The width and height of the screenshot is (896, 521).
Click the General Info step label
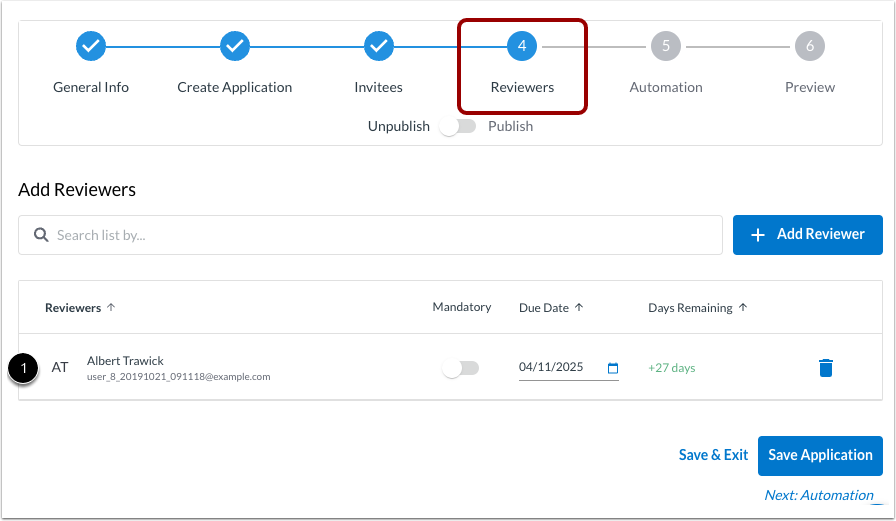click(x=91, y=87)
